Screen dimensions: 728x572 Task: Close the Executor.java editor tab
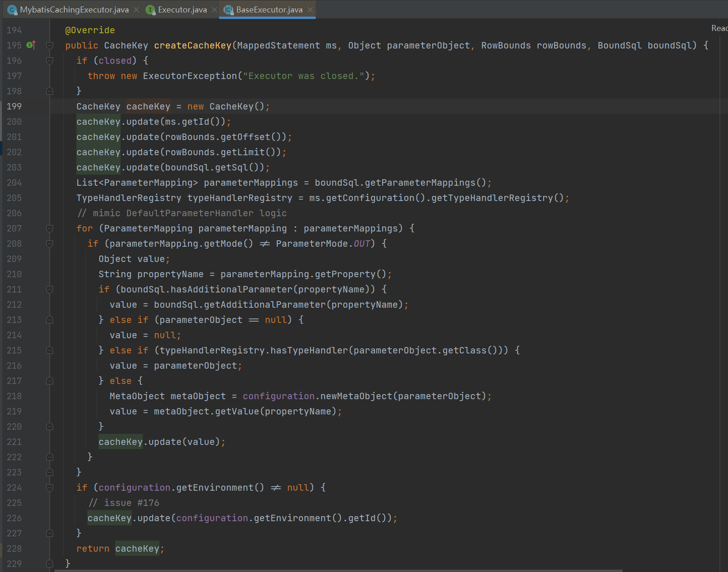(214, 10)
